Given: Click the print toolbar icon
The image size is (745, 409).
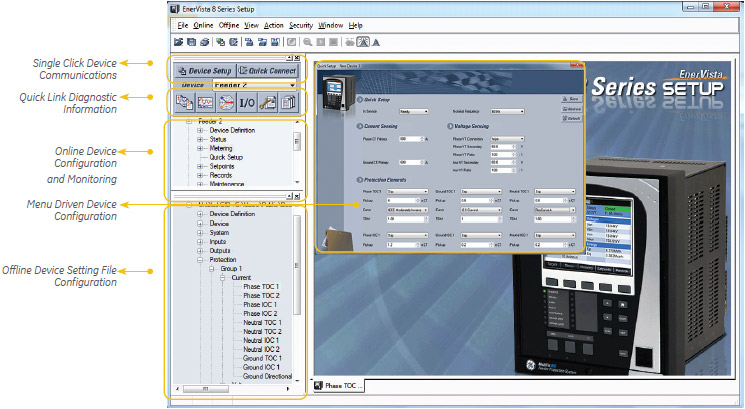Looking at the screenshot, I should coord(204,42).
